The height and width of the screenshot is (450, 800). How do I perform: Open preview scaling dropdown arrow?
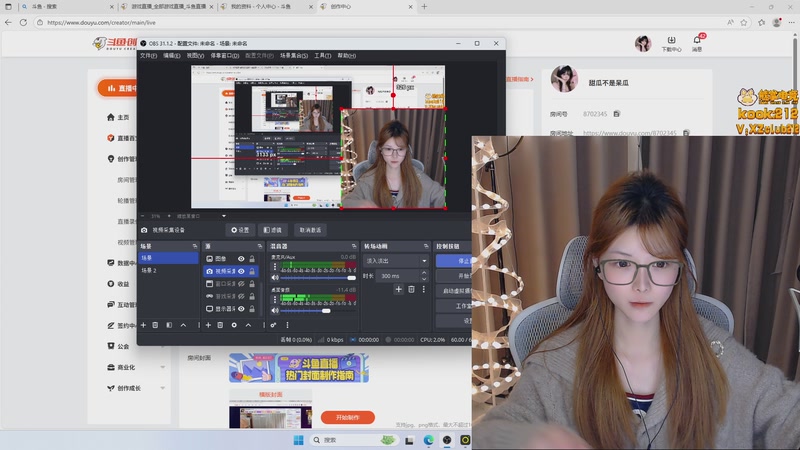click(223, 216)
